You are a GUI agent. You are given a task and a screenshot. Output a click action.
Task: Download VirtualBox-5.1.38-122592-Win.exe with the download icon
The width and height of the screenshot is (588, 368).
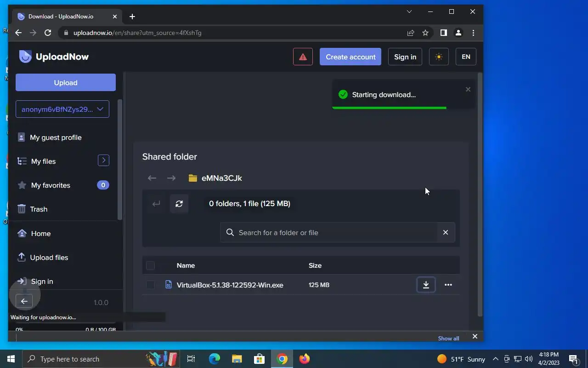(x=426, y=285)
